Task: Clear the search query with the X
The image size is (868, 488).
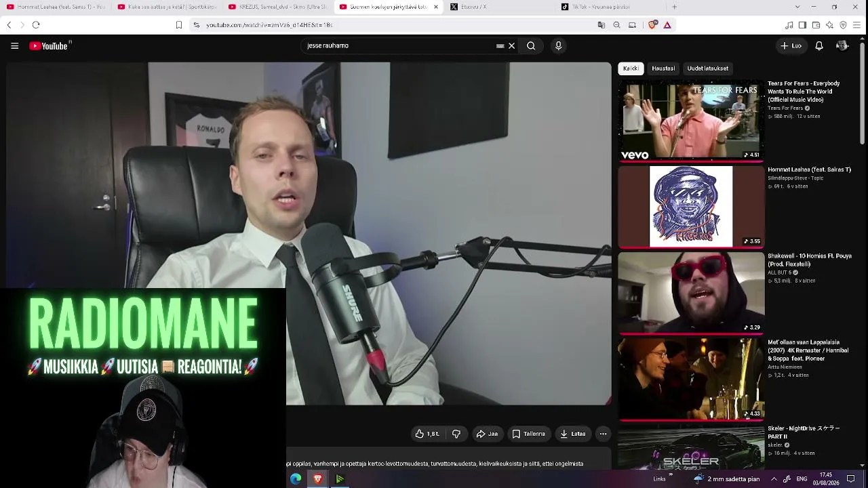Action: tap(511, 46)
